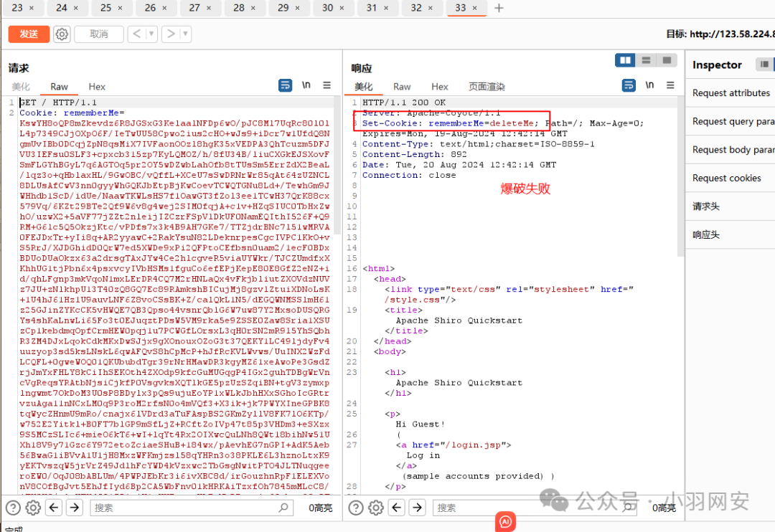Close Repeater tab 24
Image resolution: width=775 pixels, height=532 pixels.
pyautogui.click(x=75, y=8)
